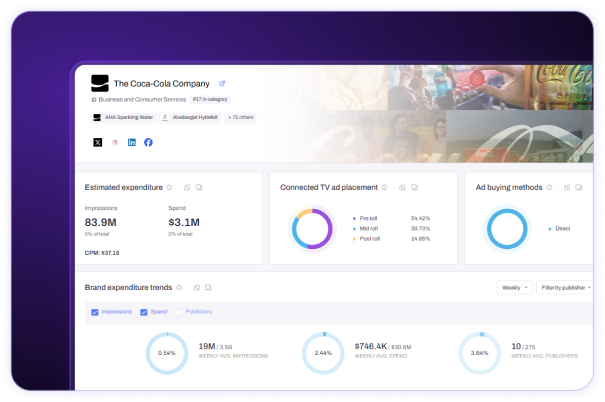Screen dimensions: 605x402
Task: Select the AHA Sparkling Water brand chip
Action: [124, 117]
